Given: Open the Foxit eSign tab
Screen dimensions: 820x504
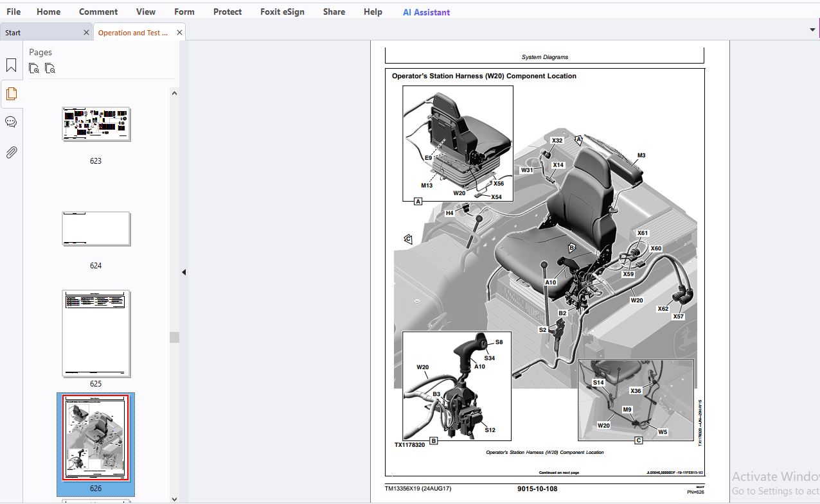Looking at the screenshot, I should 282,12.
